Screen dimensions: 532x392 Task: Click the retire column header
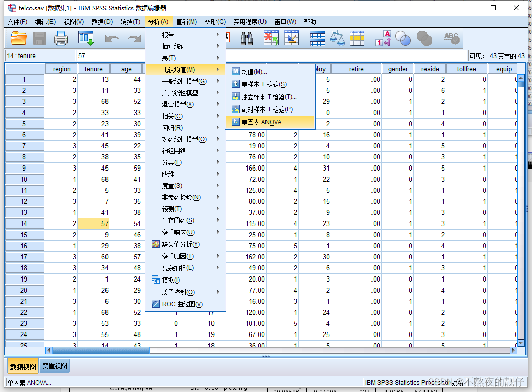pyautogui.click(x=356, y=69)
